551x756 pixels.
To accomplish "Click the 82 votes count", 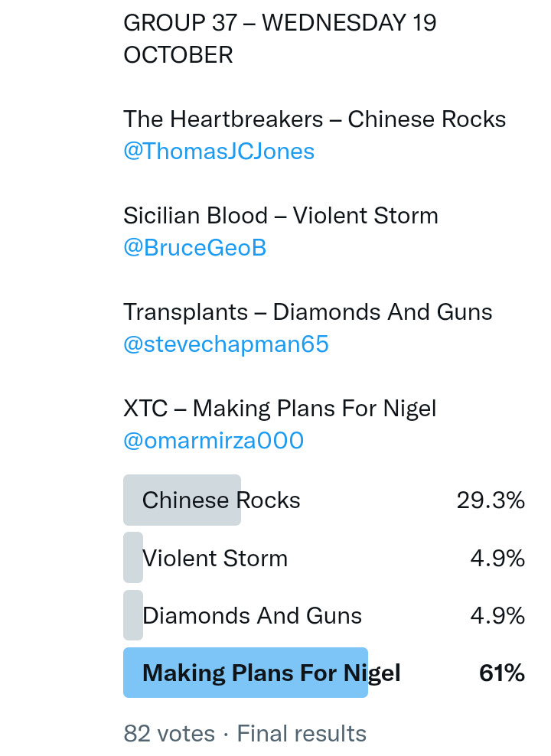I will click(x=169, y=734).
